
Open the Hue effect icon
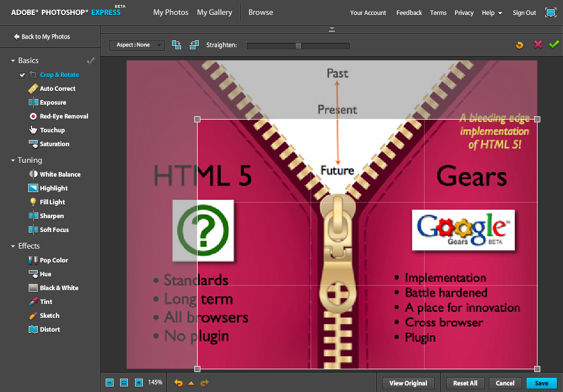coord(33,274)
